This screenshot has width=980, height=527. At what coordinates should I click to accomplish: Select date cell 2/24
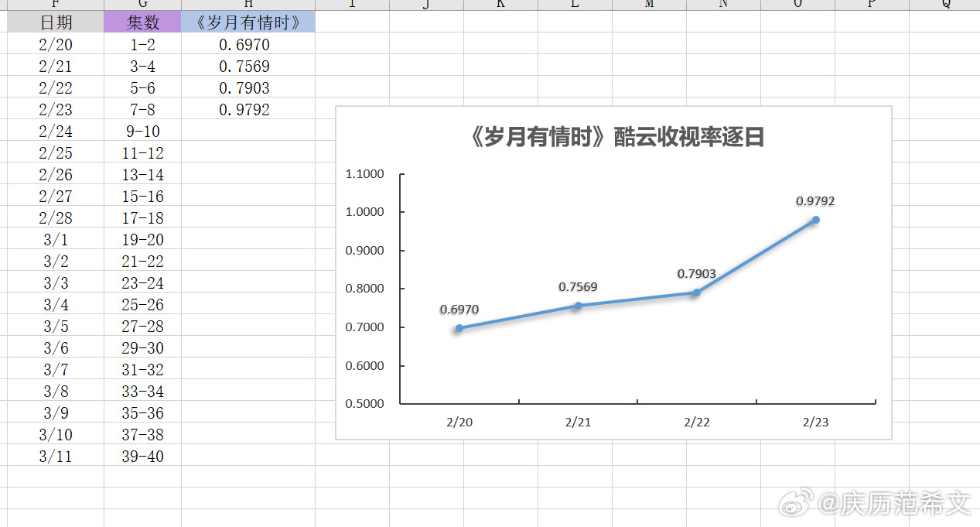point(56,131)
